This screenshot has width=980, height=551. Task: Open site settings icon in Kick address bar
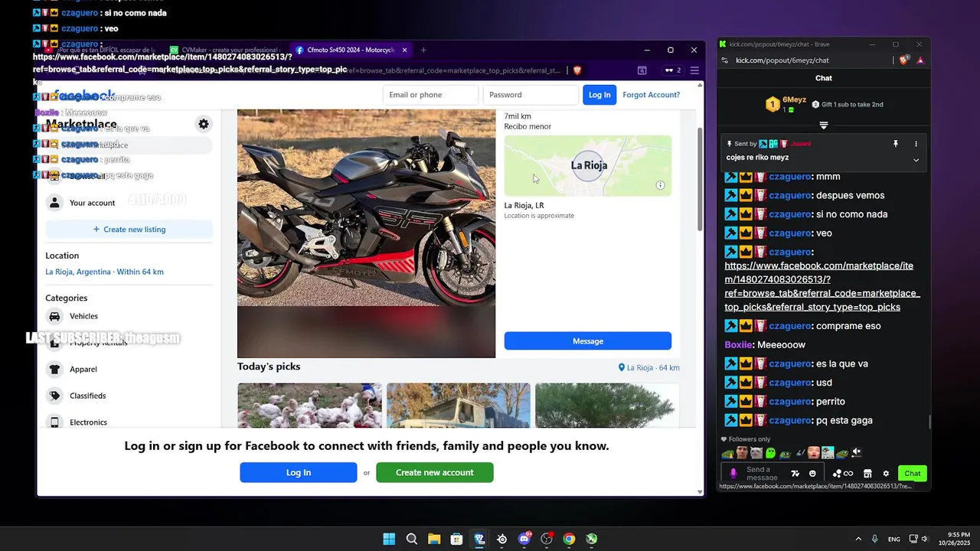724,60
